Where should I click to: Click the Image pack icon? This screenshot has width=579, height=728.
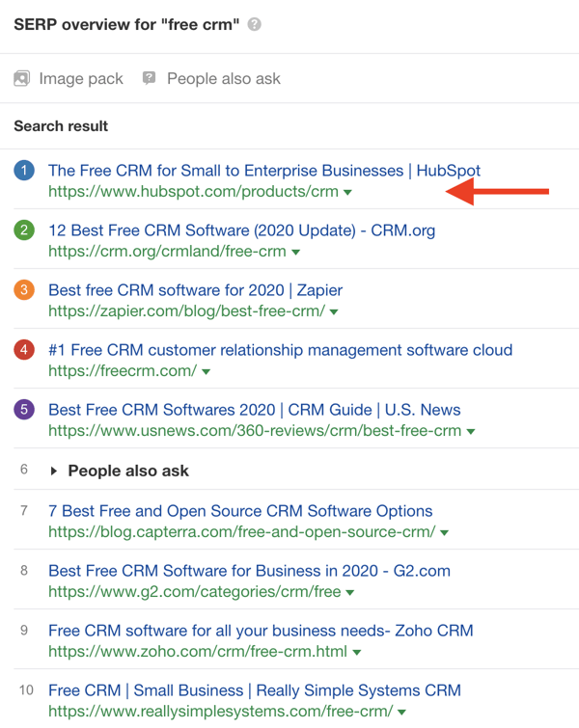[22, 79]
